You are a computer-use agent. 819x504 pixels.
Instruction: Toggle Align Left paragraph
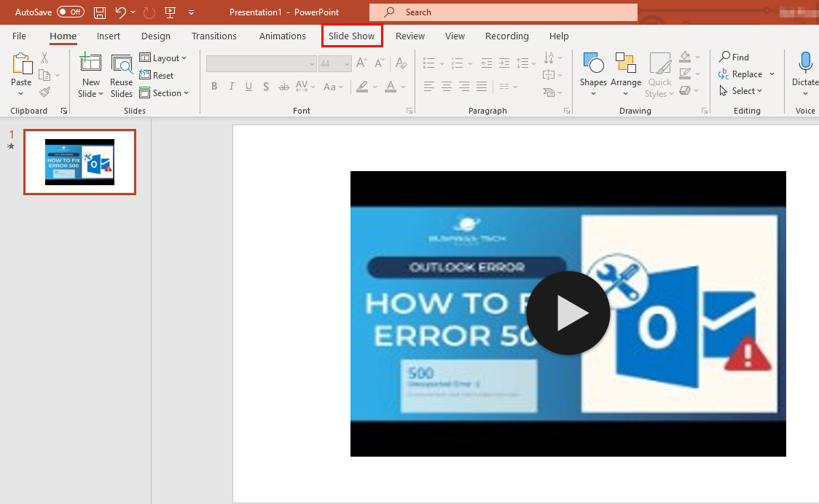click(429, 87)
